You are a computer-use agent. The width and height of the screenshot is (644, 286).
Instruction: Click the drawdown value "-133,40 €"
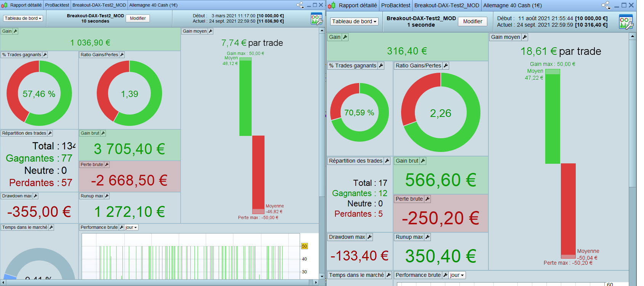(x=360, y=256)
